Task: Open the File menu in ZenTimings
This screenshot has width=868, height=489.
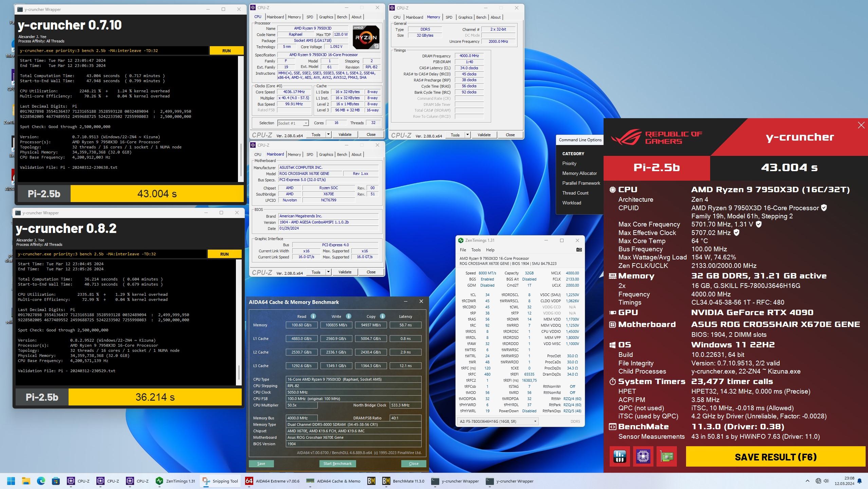Action: pyautogui.click(x=463, y=250)
